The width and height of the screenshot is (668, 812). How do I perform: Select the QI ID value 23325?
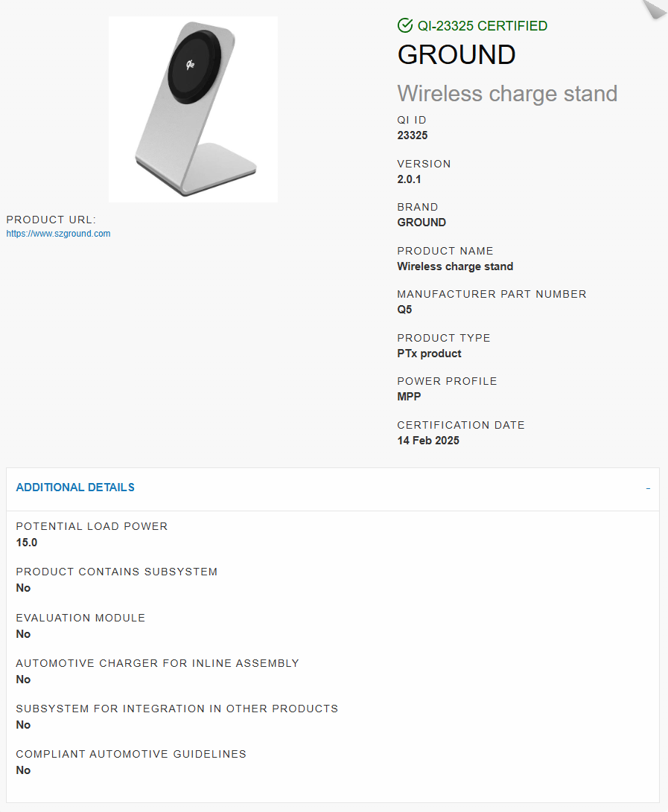[x=413, y=135]
